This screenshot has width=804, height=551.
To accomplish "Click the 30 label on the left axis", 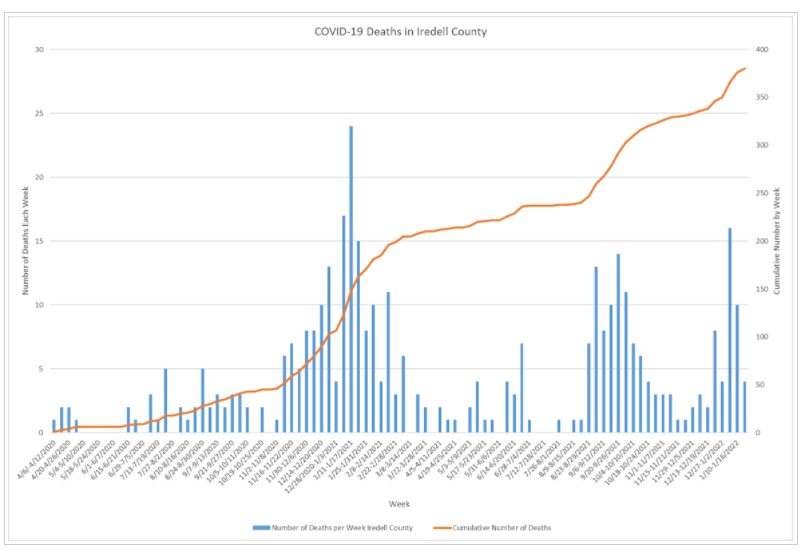I will click(x=38, y=49).
